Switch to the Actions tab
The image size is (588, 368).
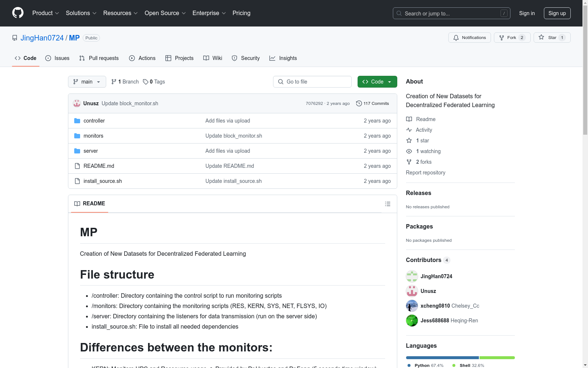pos(142,58)
